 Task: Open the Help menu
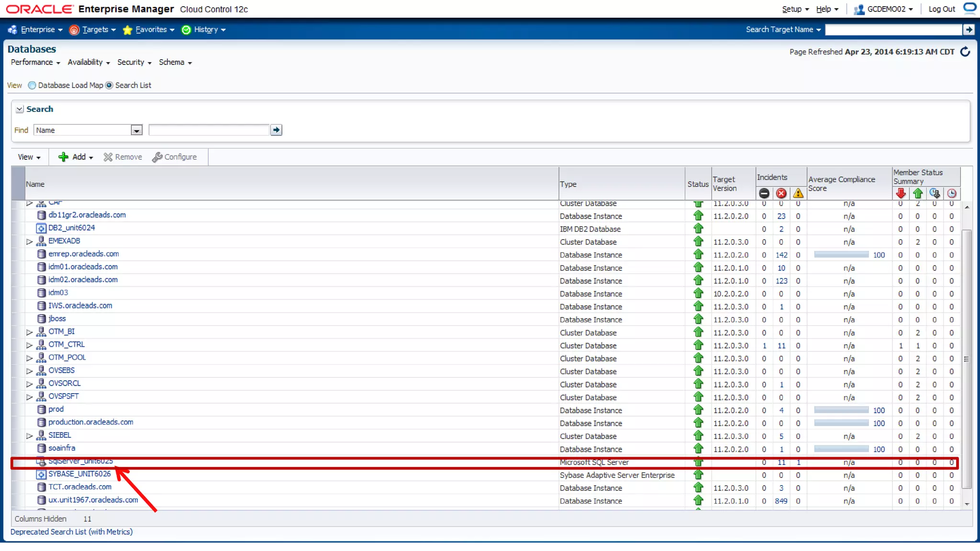click(827, 9)
